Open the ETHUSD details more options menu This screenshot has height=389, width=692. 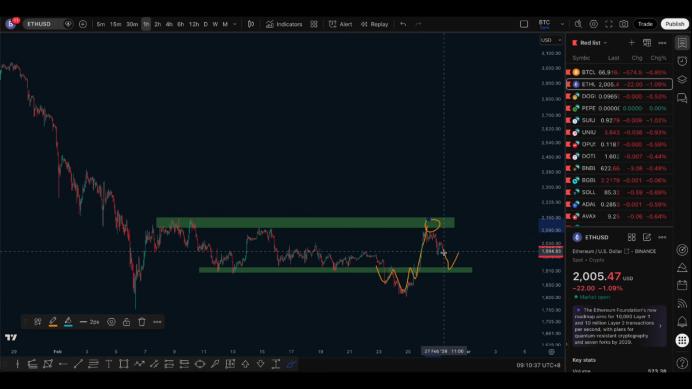click(662, 238)
